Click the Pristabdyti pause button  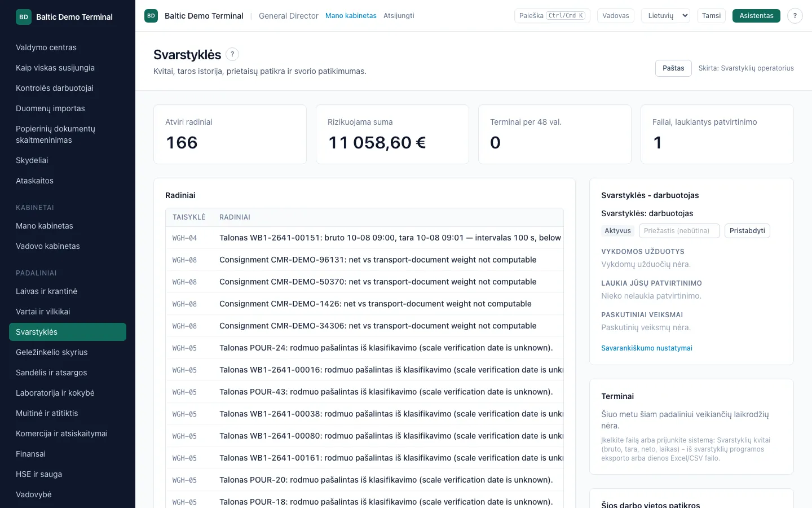point(747,231)
